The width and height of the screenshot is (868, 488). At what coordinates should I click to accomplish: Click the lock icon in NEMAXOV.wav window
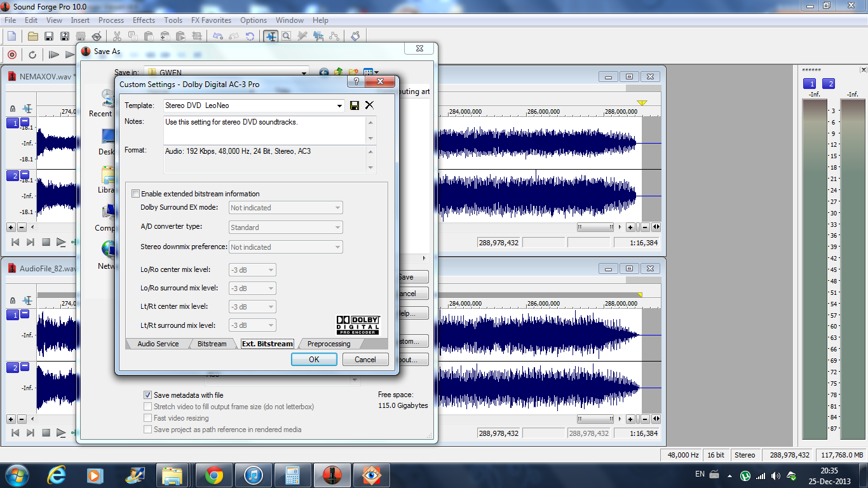tap(13, 109)
